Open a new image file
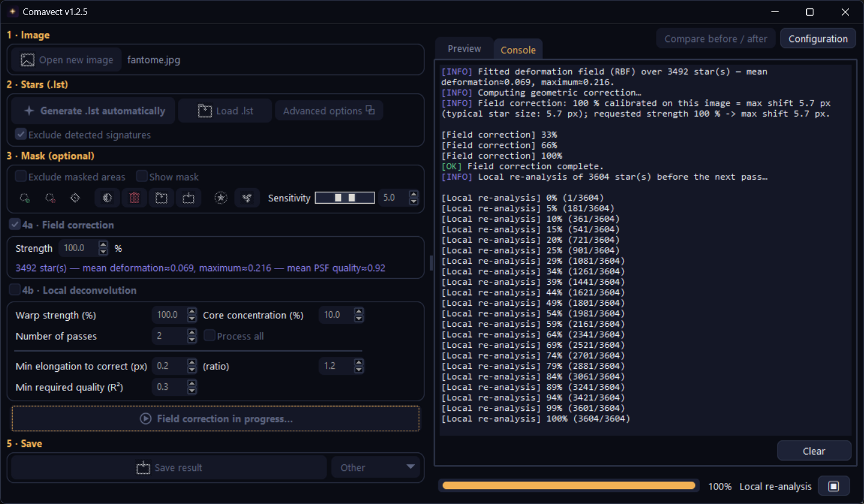The height and width of the screenshot is (504, 864). click(x=67, y=60)
